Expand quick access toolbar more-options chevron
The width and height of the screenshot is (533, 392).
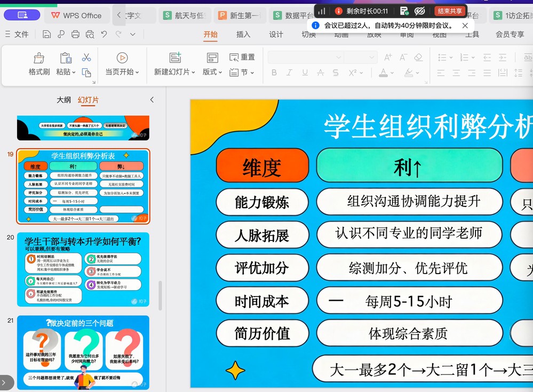tap(133, 34)
